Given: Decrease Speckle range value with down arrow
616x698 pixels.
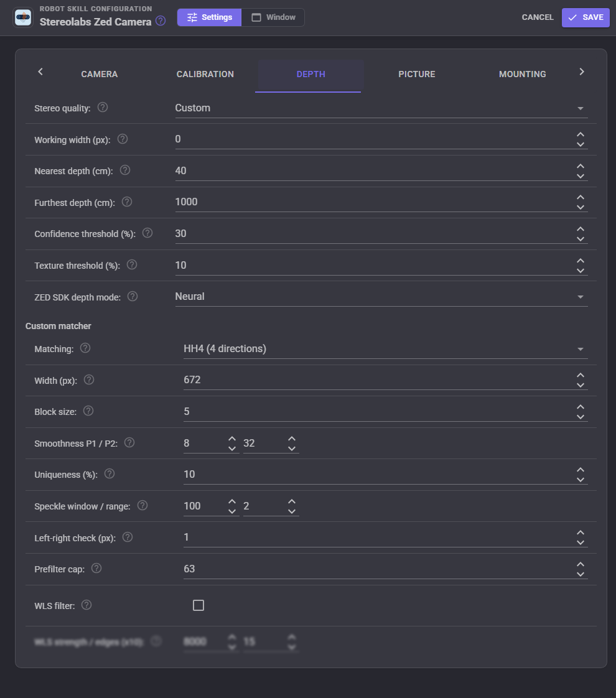Looking at the screenshot, I should [292, 511].
